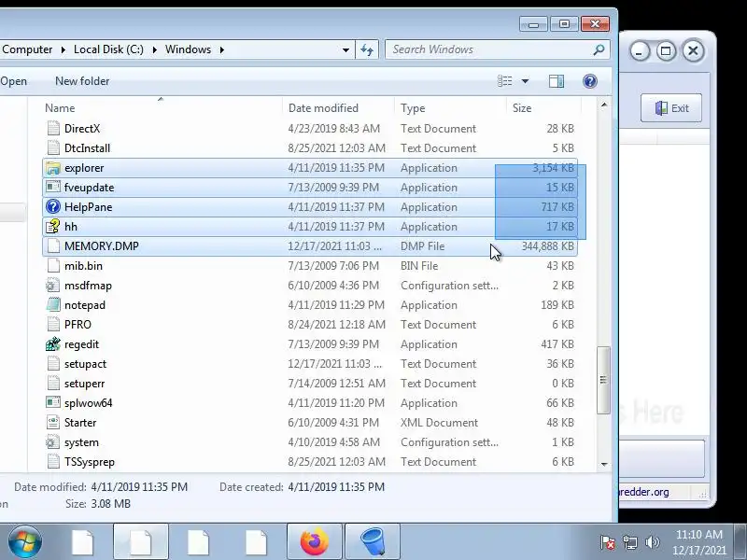The image size is (747, 560).
Task: Click the PFRO file name
Action: [x=78, y=325]
